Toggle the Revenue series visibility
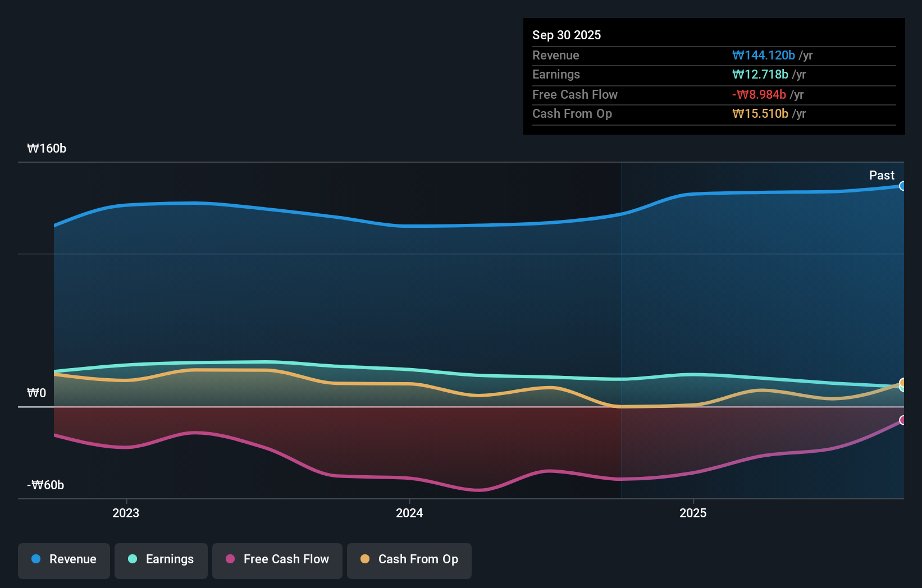The width and height of the screenshot is (922, 588). point(63,559)
